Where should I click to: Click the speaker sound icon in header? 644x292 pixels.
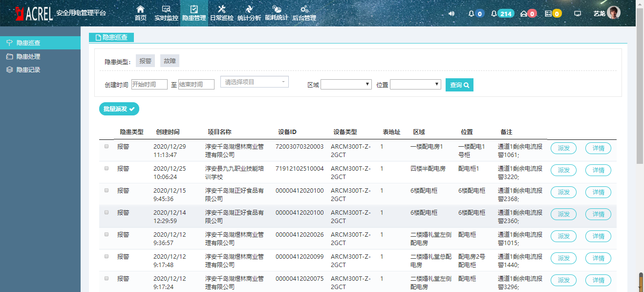pyautogui.click(x=451, y=13)
